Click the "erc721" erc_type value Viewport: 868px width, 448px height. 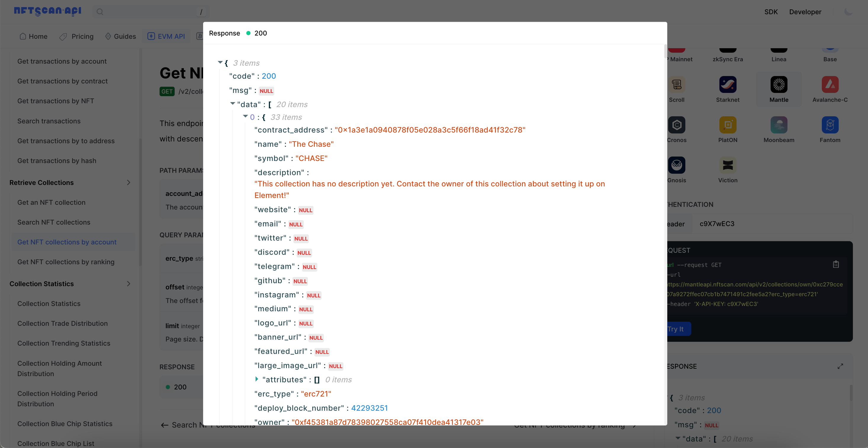316,394
